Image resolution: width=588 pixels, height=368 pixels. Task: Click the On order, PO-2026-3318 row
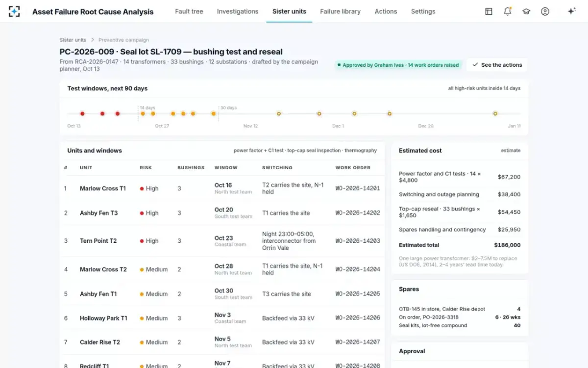tap(460, 317)
